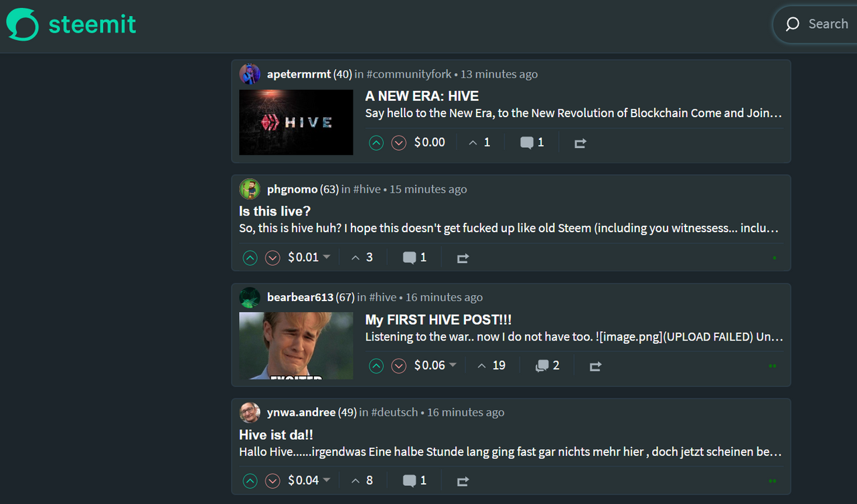
Task: Resteem the "A NEW ERA: HIVE" post
Action: pos(580,143)
